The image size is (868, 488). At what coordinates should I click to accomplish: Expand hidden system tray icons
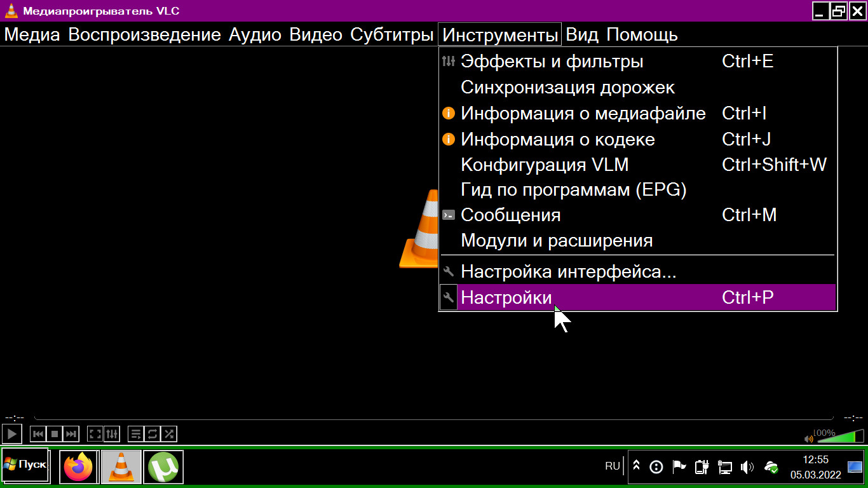pyautogui.click(x=636, y=466)
